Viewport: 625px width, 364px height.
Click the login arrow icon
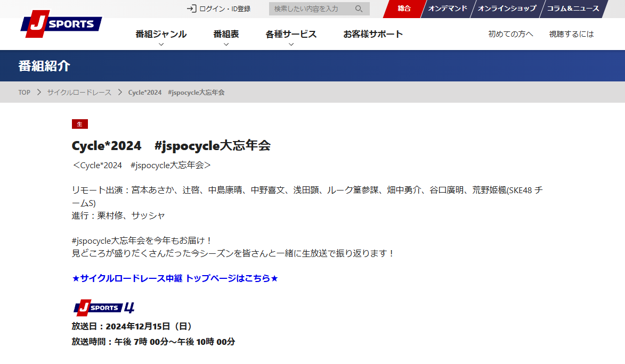click(191, 9)
